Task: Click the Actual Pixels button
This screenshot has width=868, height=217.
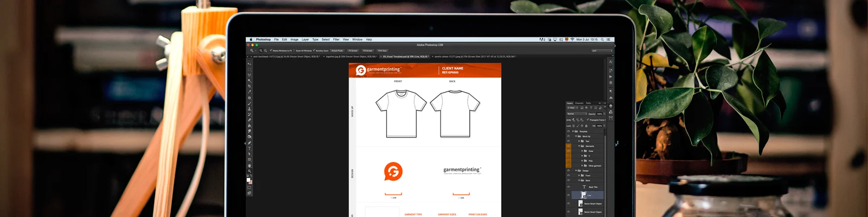Action: (337, 50)
